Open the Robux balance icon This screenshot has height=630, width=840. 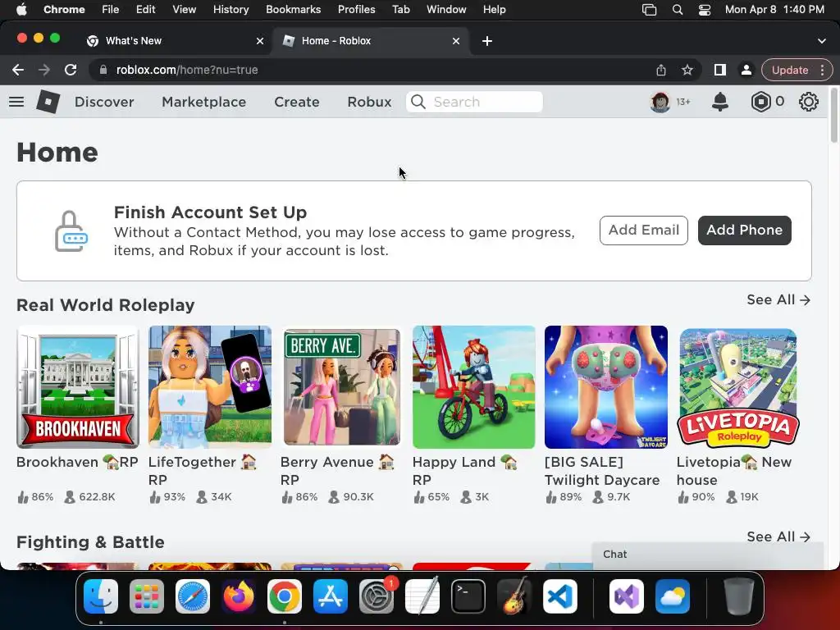(x=760, y=101)
